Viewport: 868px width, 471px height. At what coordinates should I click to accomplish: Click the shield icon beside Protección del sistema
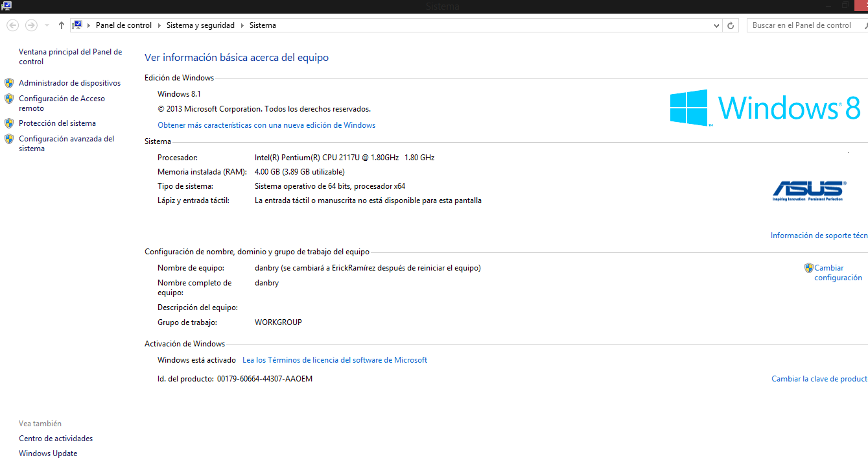9,123
